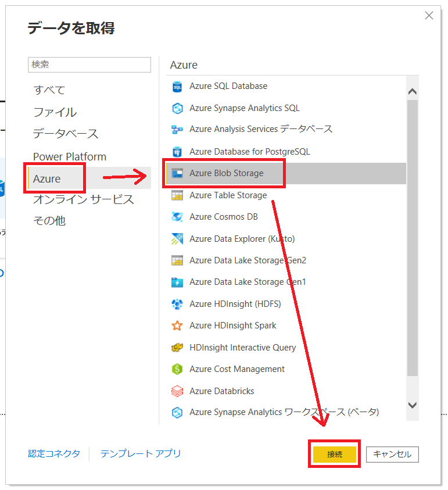Screen dimensions: 448x490
Task: Select Azure Synapse Analytics ワークスペース (ベータ) text
Action: point(284,412)
